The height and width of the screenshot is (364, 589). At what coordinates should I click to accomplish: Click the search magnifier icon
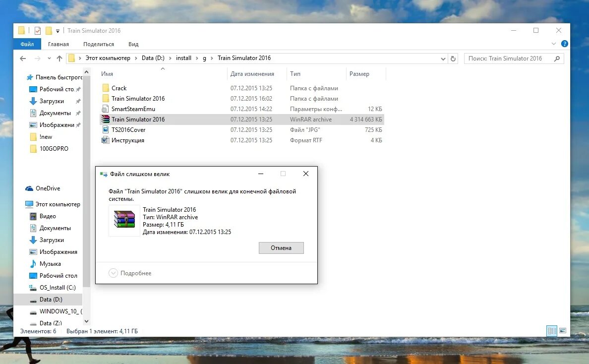(x=557, y=59)
